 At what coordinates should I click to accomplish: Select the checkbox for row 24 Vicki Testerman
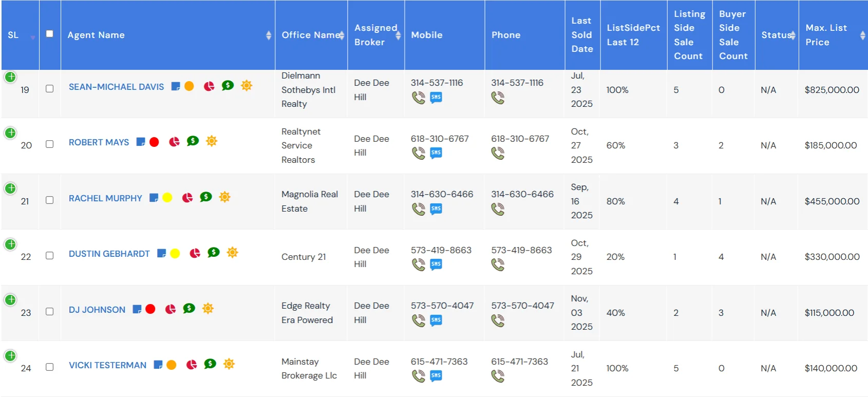point(50,367)
